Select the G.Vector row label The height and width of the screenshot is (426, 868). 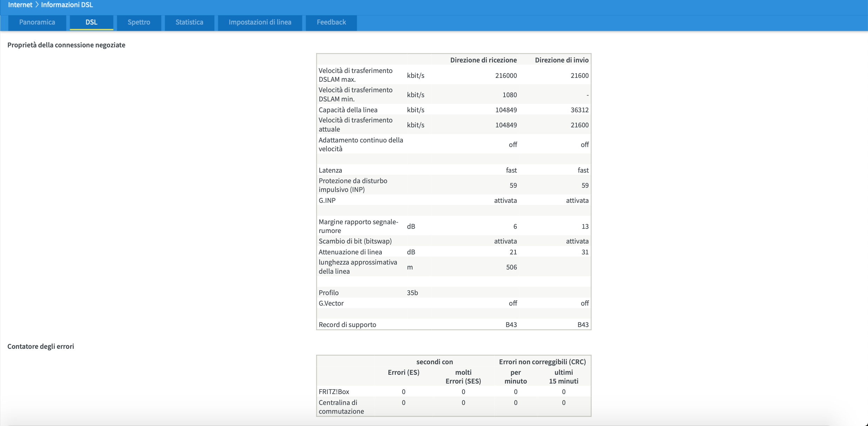[331, 303]
